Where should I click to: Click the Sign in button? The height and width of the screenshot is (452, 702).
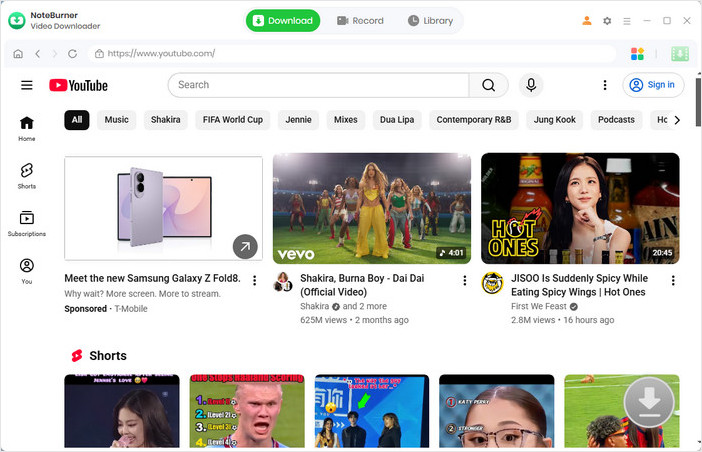653,85
